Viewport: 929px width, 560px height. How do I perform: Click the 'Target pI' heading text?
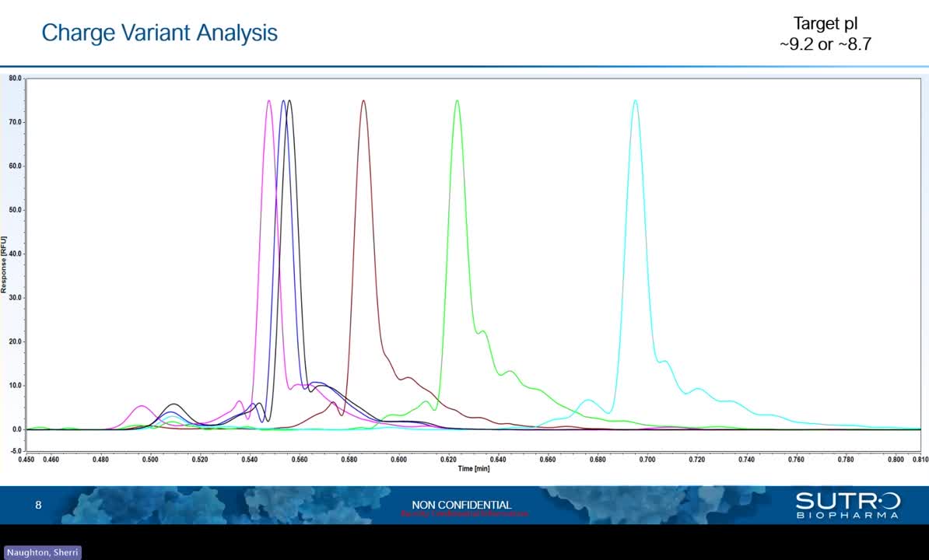[x=826, y=23]
